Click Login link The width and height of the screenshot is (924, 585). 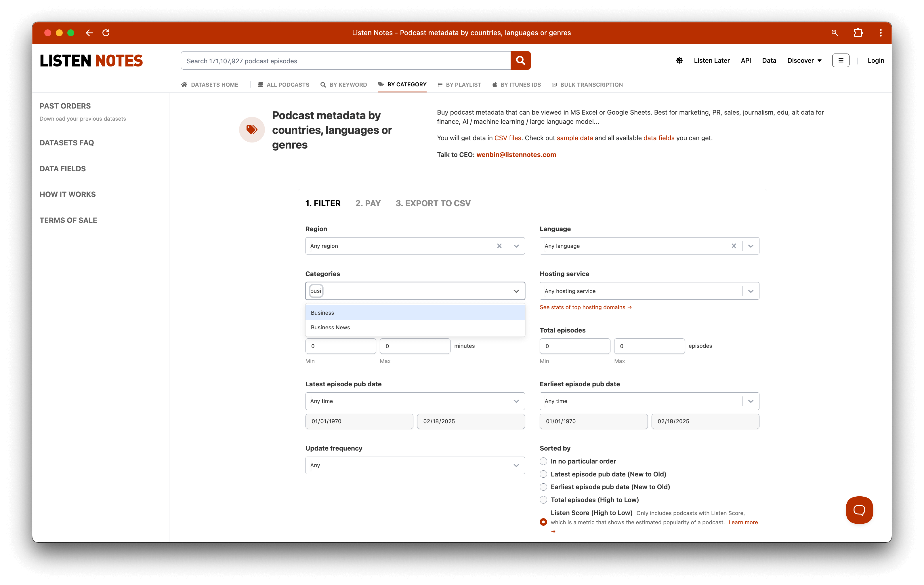876,60
